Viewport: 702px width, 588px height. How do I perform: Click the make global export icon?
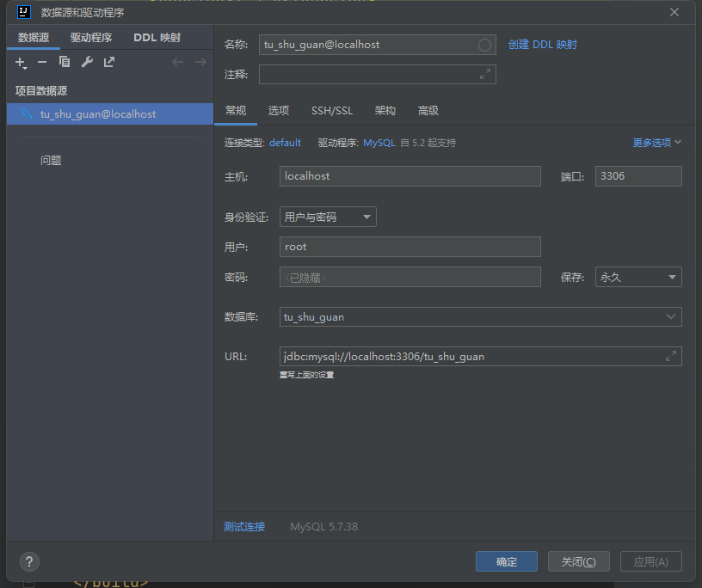(x=108, y=62)
